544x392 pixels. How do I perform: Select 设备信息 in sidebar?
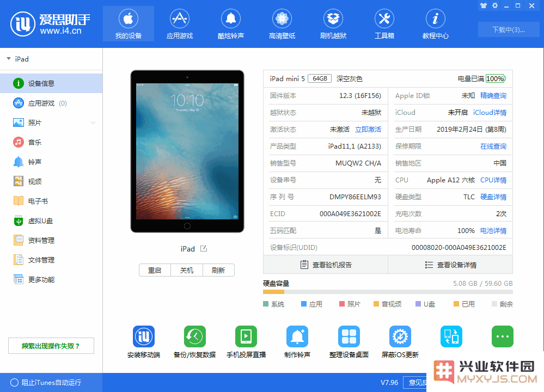pyautogui.click(x=51, y=83)
